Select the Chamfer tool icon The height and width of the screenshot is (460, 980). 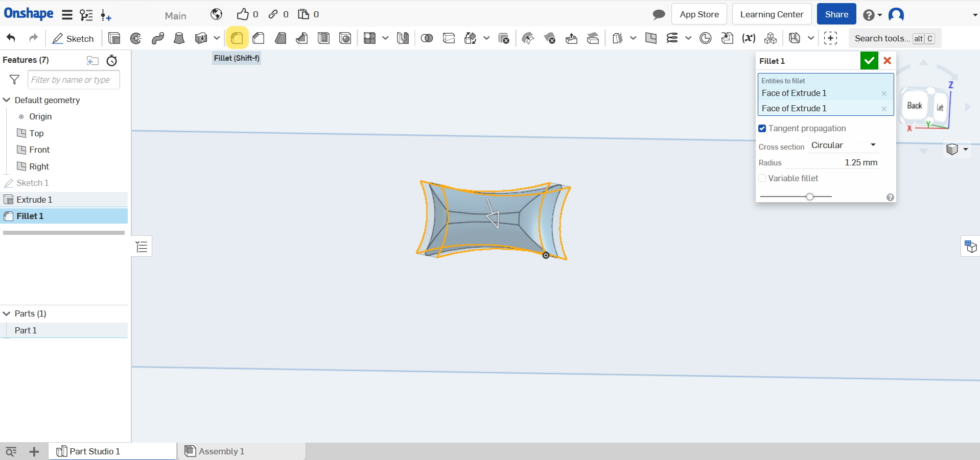pos(259,38)
